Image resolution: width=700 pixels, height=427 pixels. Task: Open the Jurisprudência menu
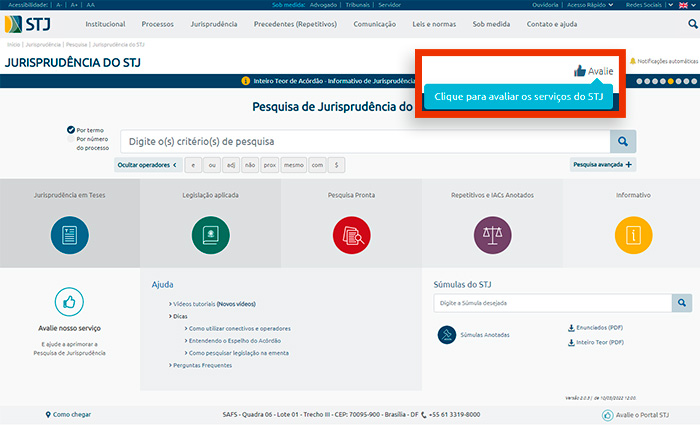click(214, 24)
